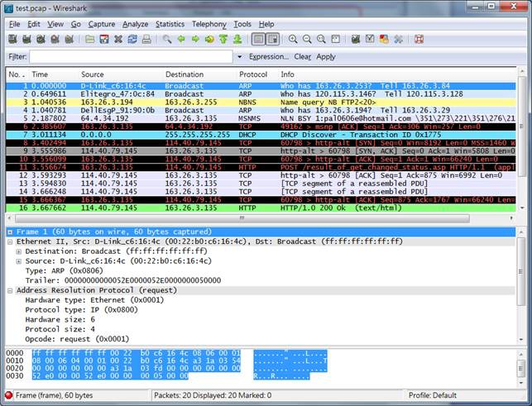Go forward in packet history
532x406 pixels.
195,40
